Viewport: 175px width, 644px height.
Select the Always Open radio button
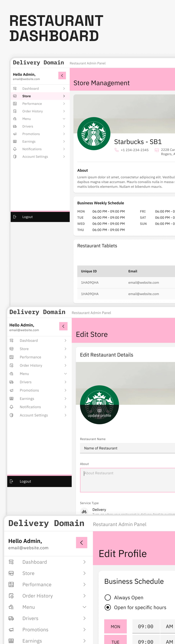pos(108,598)
